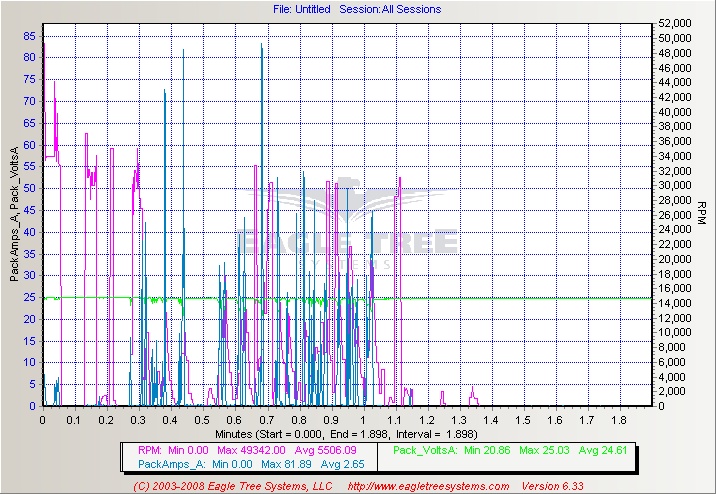The width and height of the screenshot is (716, 494).
Task: Click the '14,000' right axis tick label
Action: tap(675, 303)
